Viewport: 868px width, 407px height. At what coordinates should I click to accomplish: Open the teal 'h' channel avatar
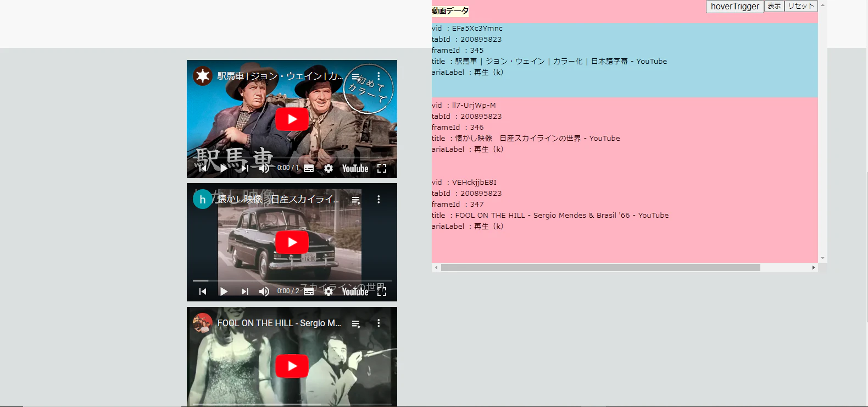[x=203, y=199]
